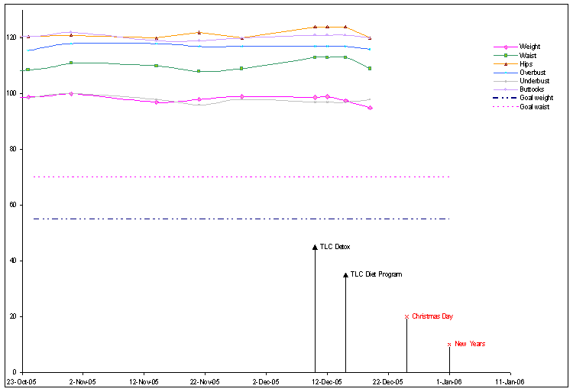Click the 1-Jan-06 x-axis date label
Image resolution: width=573 pixels, height=392 pixels.
click(x=449, y=382)
